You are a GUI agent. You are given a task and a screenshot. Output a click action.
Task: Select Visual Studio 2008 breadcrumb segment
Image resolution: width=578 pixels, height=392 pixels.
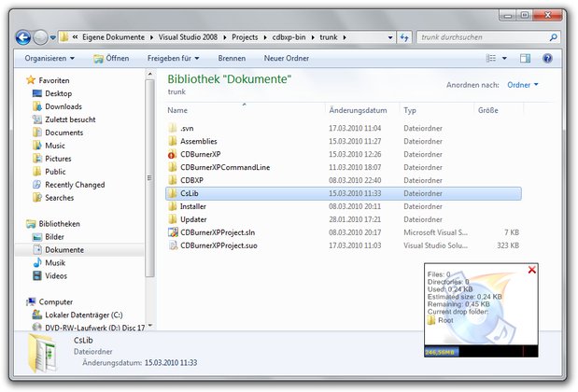click(188, 37)
